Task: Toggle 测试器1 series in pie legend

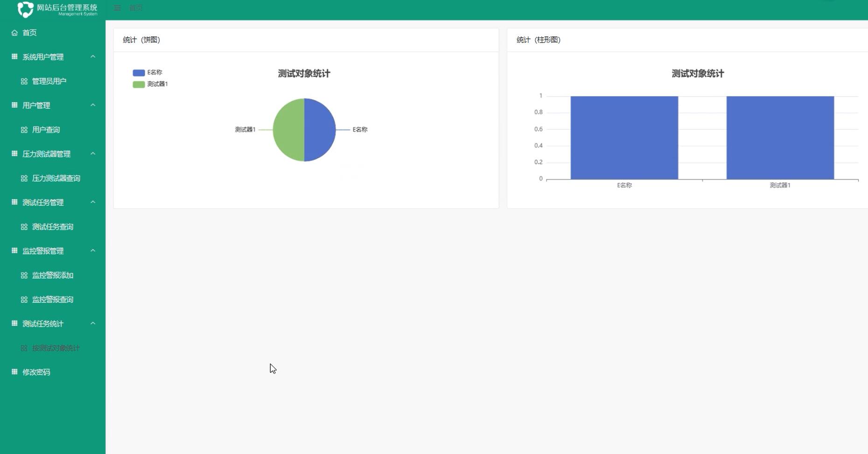Action: coord(139,84)
